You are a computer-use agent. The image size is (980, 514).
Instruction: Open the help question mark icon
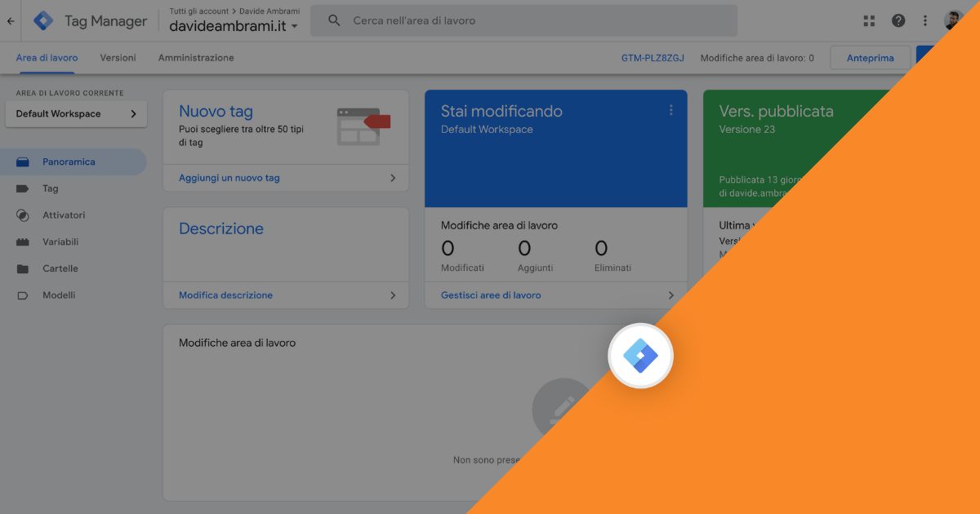(898, 20)
